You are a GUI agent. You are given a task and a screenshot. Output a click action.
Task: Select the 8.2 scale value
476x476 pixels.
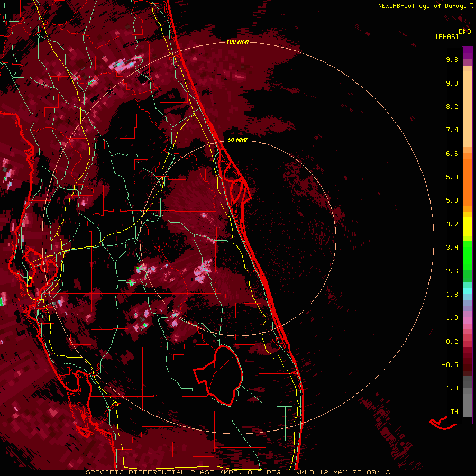(x=452, y=106)
